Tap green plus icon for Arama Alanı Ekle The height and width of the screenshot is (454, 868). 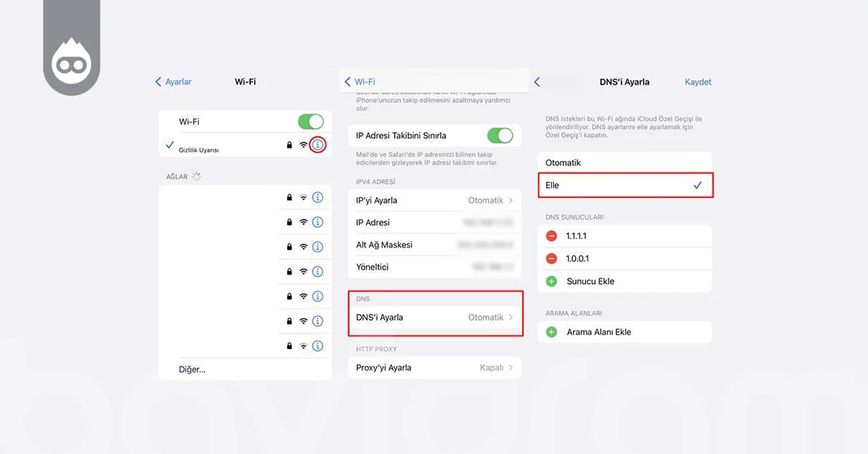551,332
